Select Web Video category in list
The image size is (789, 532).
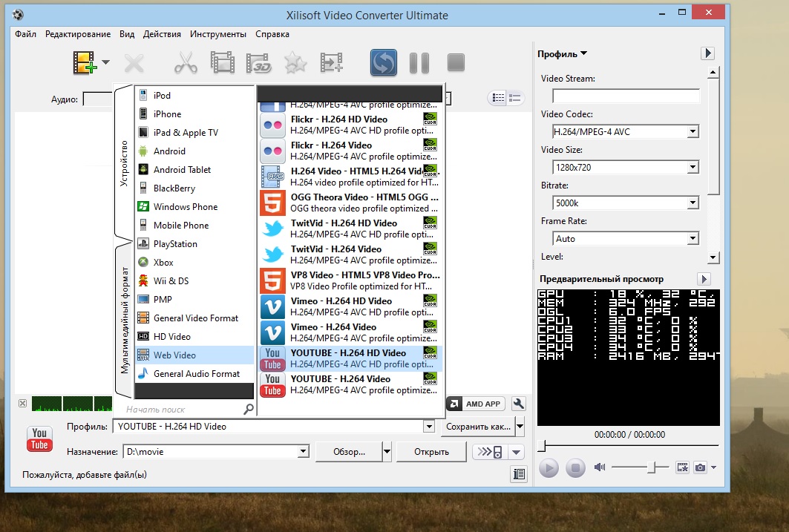(x=174, y=355)
